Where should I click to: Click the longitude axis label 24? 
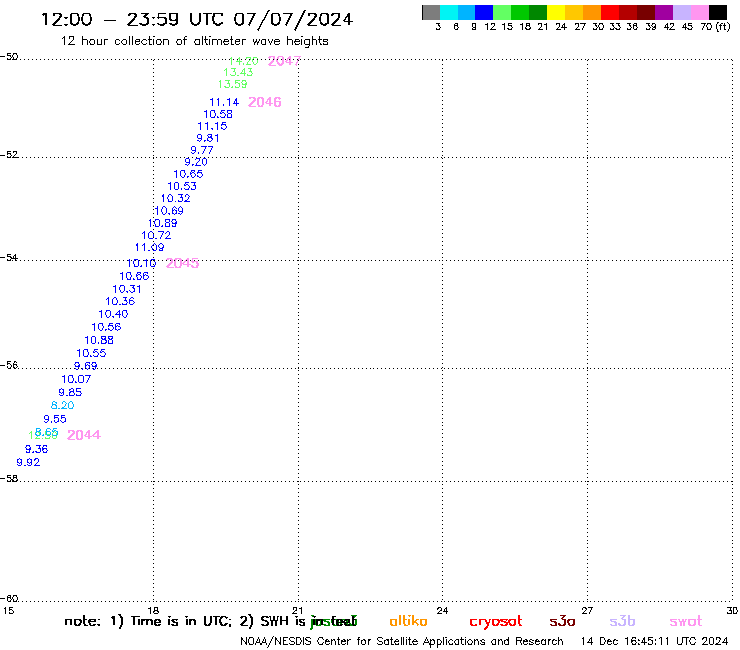click(442, 611)
